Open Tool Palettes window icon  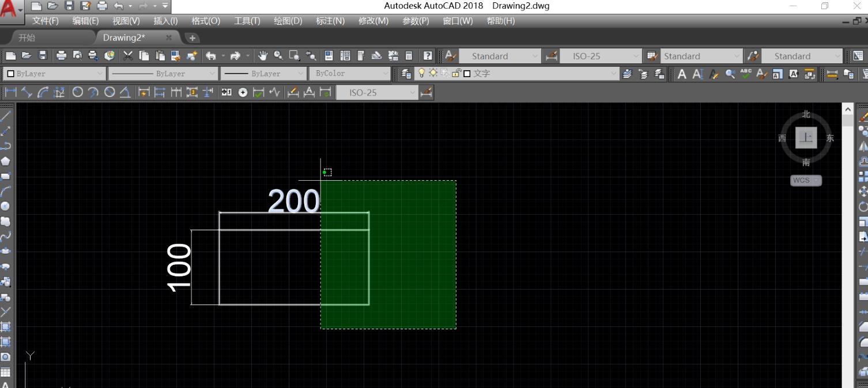point(361,56)
